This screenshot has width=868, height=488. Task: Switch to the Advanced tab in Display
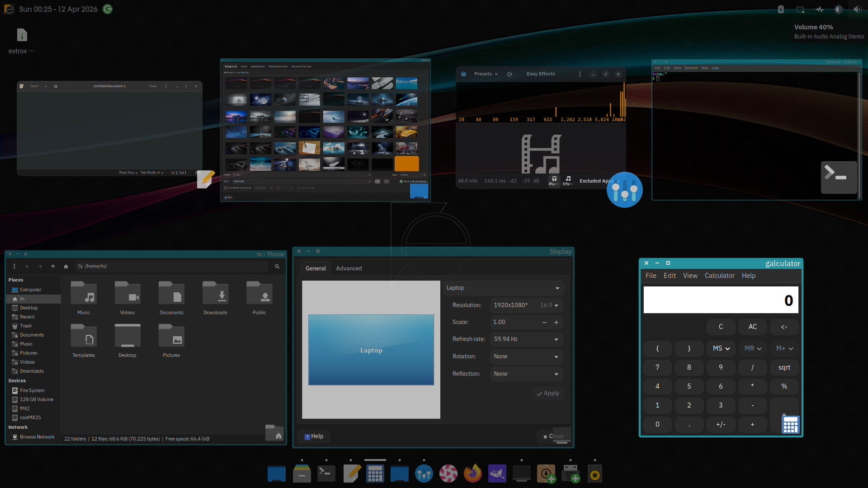pos(349,268)
